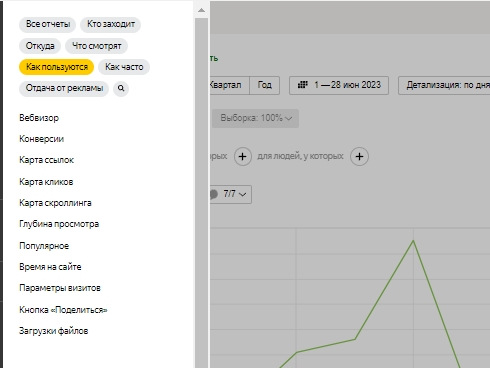
Task: Select the 'Отдача от рекламы' chip
Action: click(x=64, y=88)
